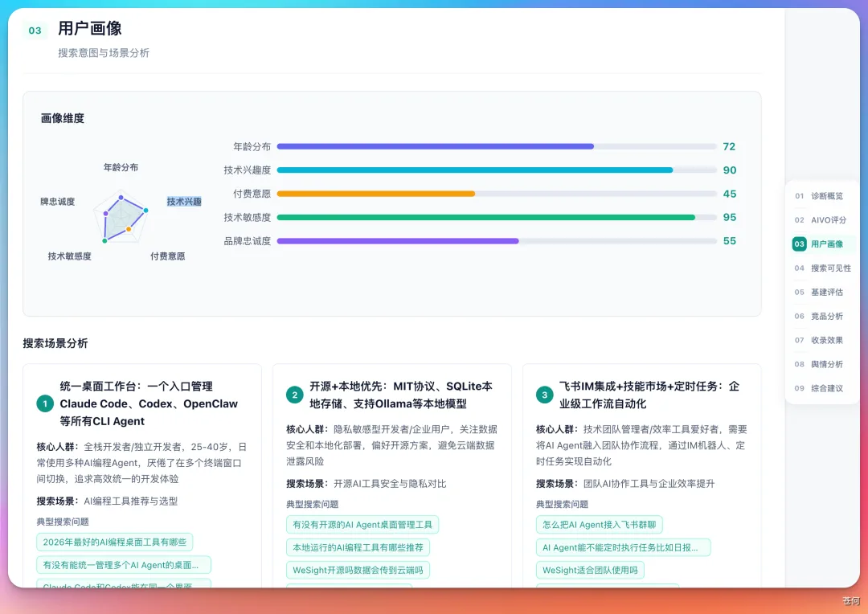
Task: Open AIVO评分 section in side navigation
Action: click(820, 219)
